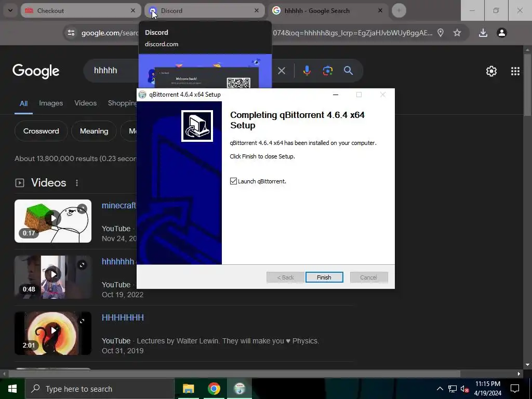The width and height of the screenshot is (532, 399).
Task: Open the Windows notification center
Action: point(515,389)
